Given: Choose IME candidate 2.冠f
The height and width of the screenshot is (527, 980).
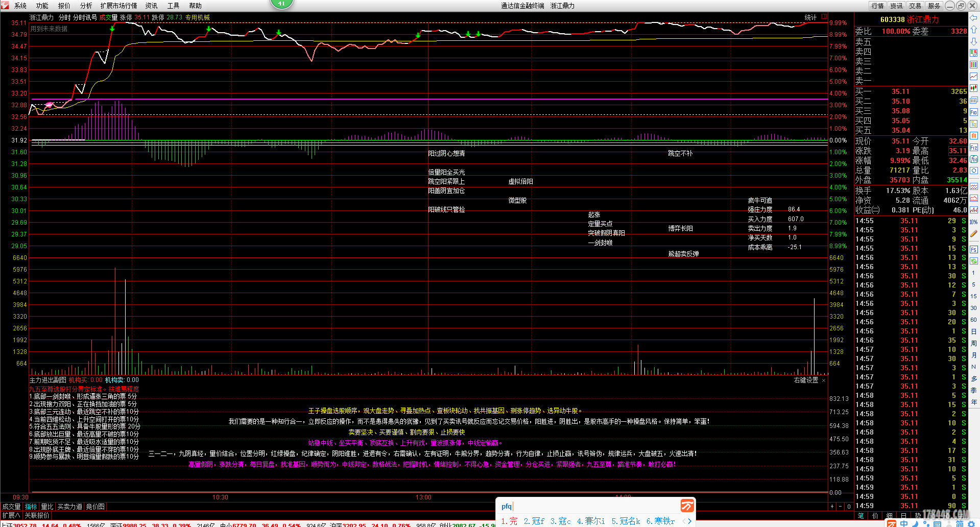Looking at the screenshot, I should 534,521.
